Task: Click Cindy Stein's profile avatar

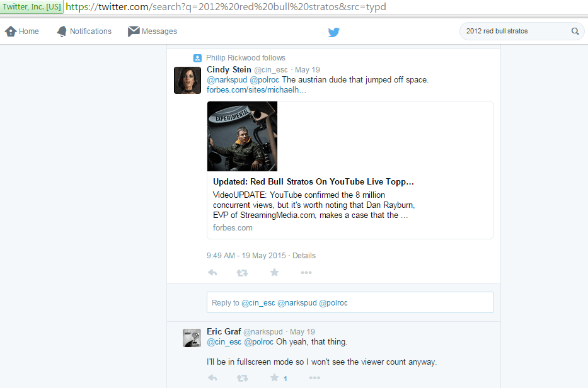Action: [x=187, y=80]
